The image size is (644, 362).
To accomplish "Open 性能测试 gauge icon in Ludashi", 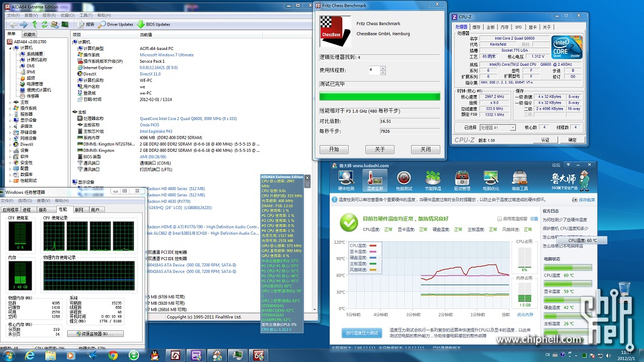I will [404, 180].
